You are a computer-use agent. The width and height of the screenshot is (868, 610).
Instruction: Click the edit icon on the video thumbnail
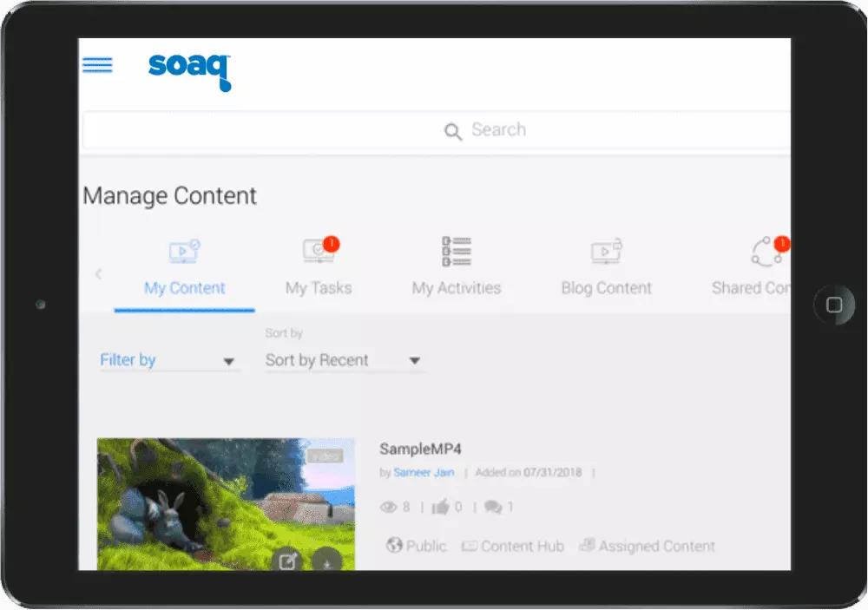[287, 561]
